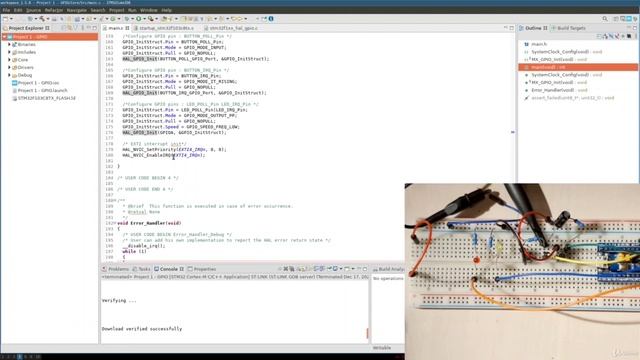Maximize the Console panel
The height and width of the screenshot is (360, 640).
pyautogui.click(x=365, y=269)
